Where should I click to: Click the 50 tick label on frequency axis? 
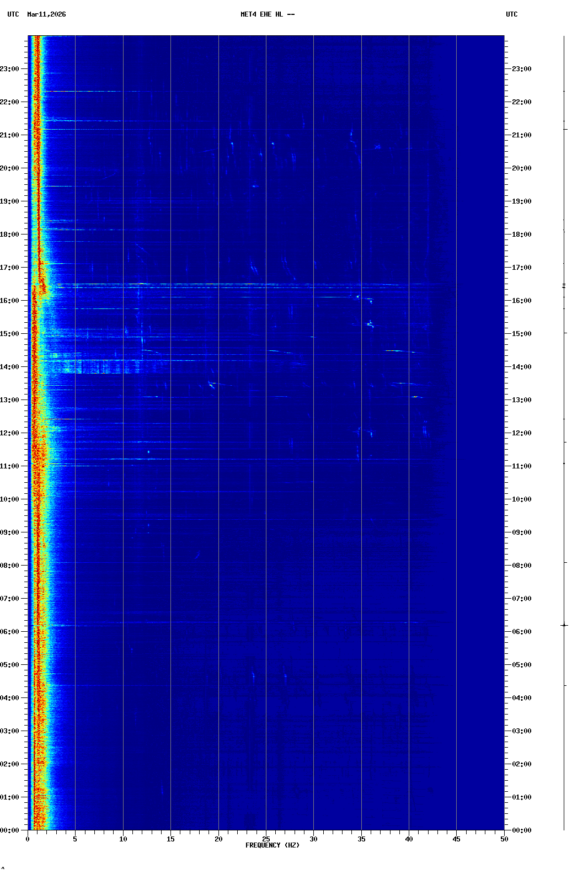(504, 839)
